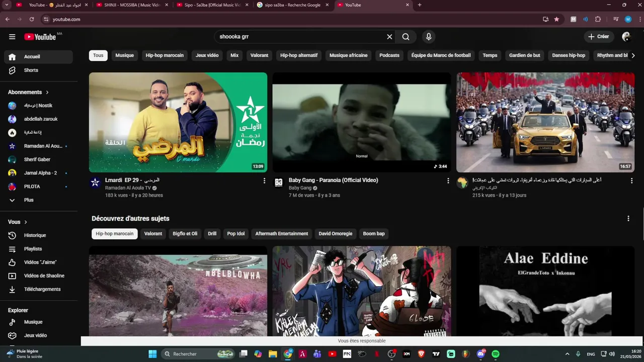Open Téléchargements in the sidebar
The image size is (644, 362).
click(38, 289)
